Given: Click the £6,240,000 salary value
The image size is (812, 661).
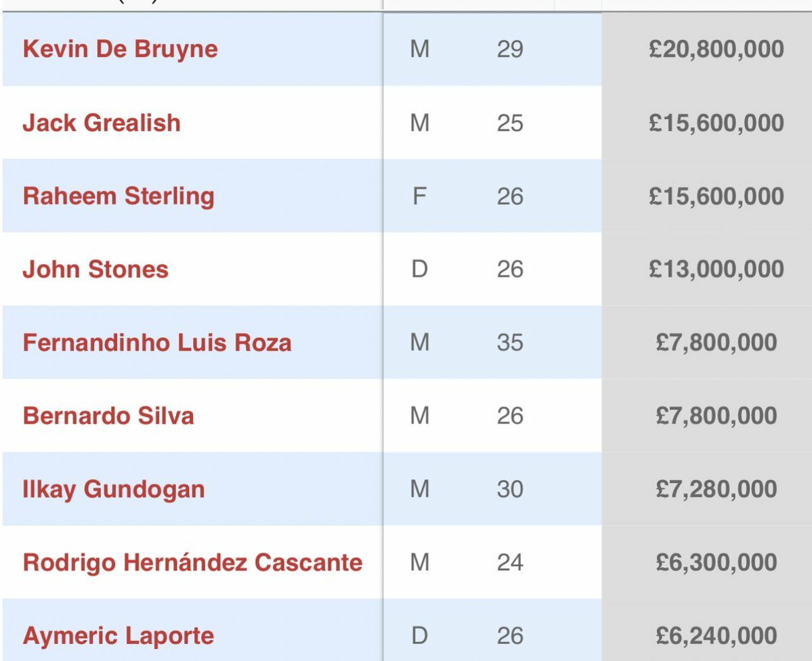Looking at the screenshot, I should [716, 636].
